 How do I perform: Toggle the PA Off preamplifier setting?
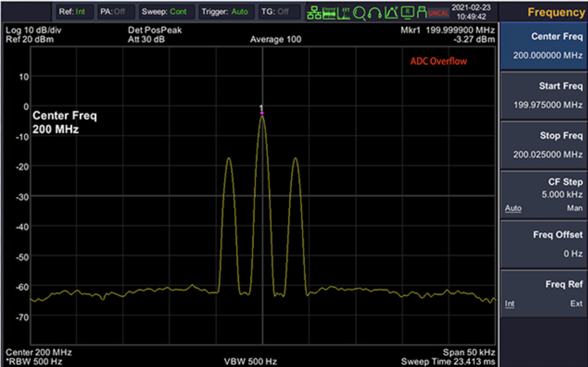click(113, 12)
